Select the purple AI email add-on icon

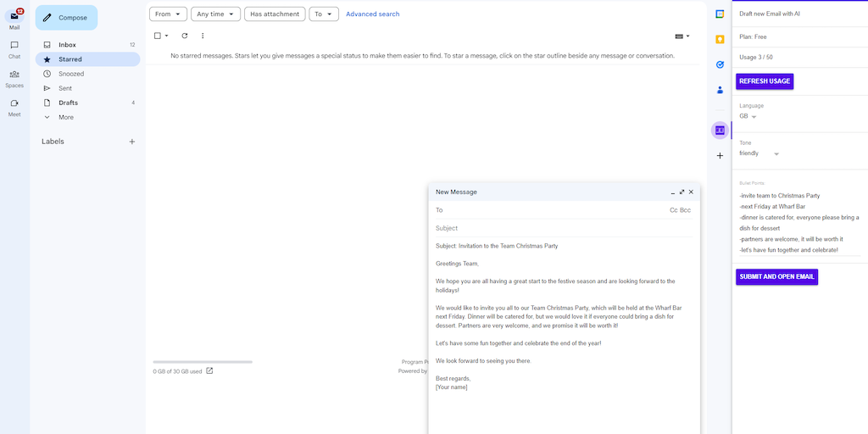click(x=720, y=130)
